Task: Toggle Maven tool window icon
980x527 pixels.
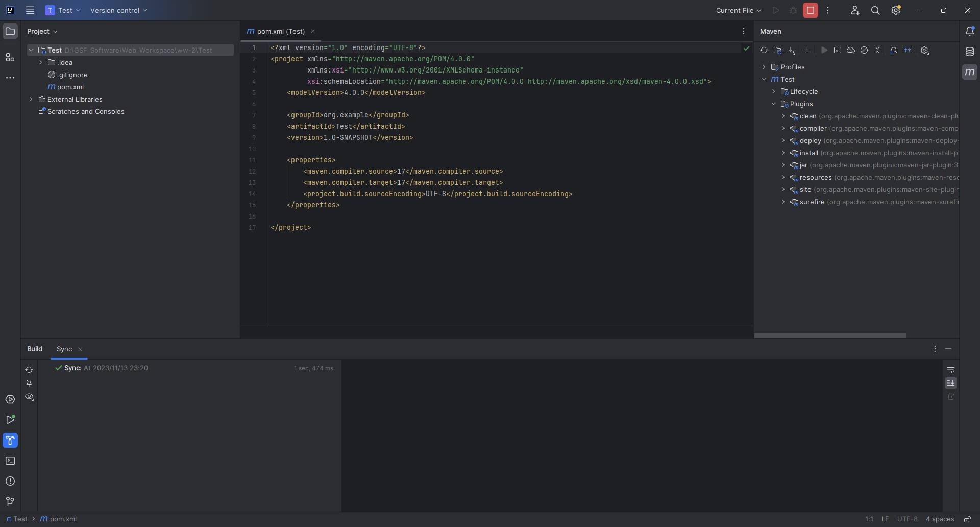Action: 970,72
